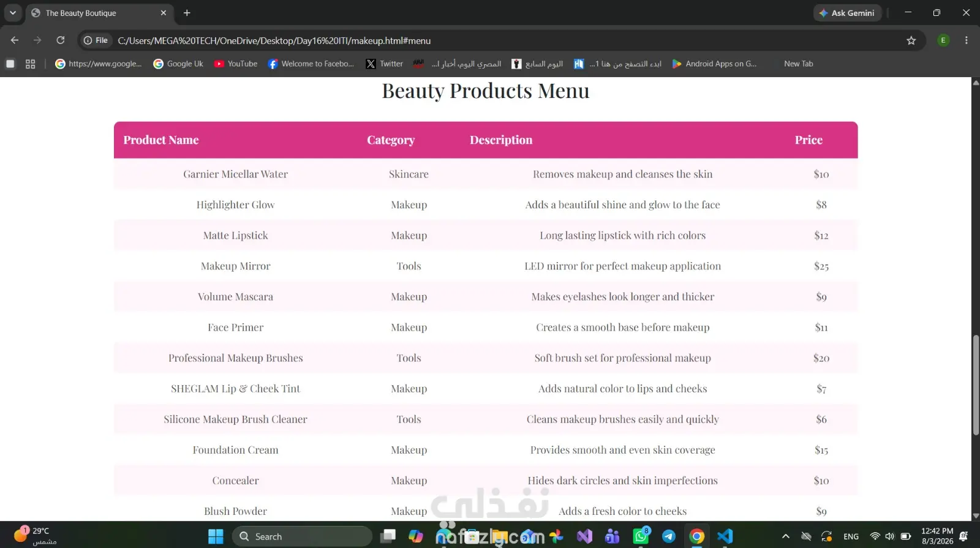Open Chrome's three-dot menu

point(967,40)
